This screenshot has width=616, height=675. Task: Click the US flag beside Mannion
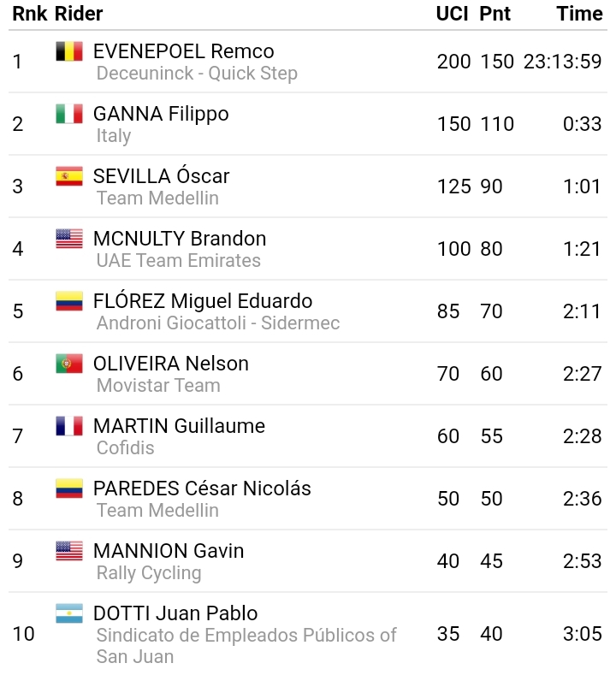[x=69, y=551]
